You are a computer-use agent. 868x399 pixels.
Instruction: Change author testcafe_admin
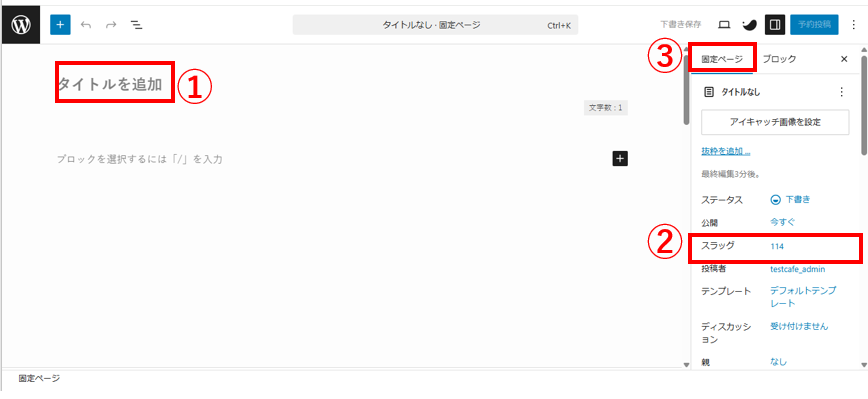798,270
